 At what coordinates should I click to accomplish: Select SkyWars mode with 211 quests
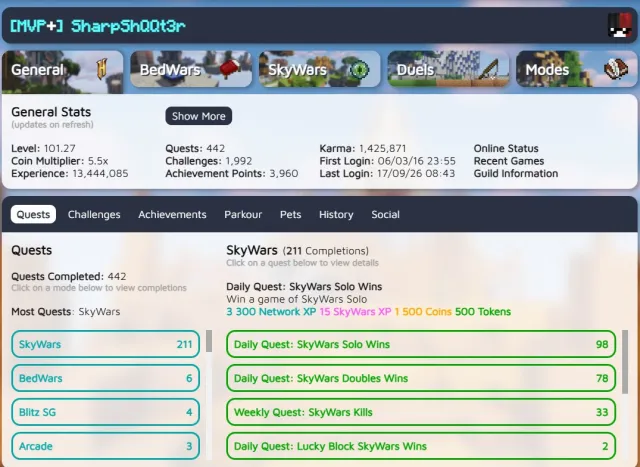pos(106,344)
